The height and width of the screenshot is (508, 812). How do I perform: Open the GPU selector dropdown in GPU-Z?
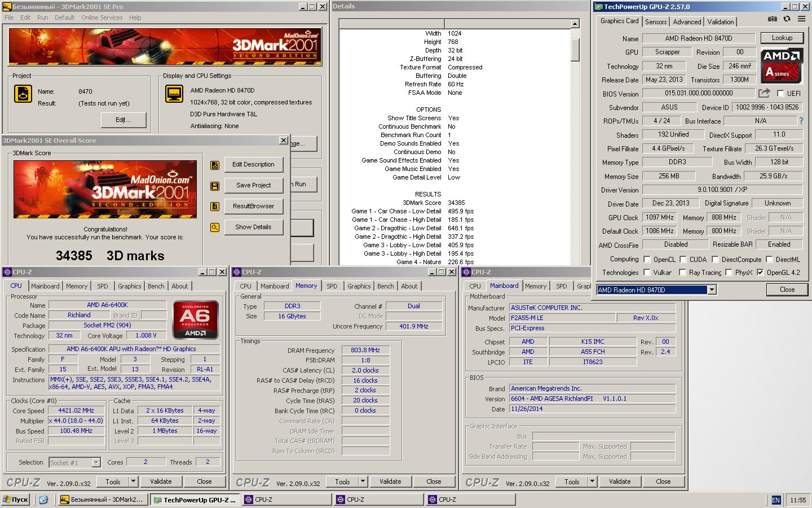tap(712, 290)
